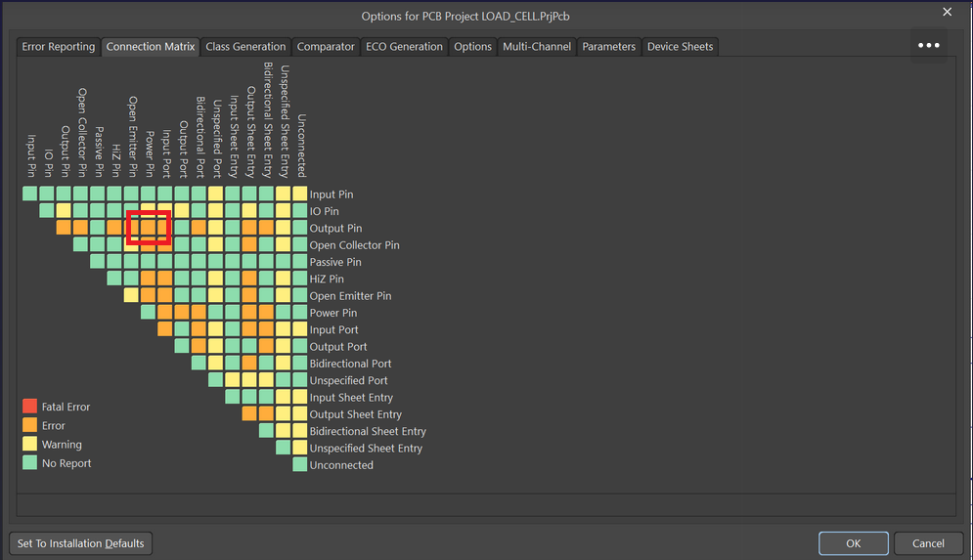Screen dimensions: 973x560
Task: Click the Input Port row label
Action: click(x=333, y=330)
